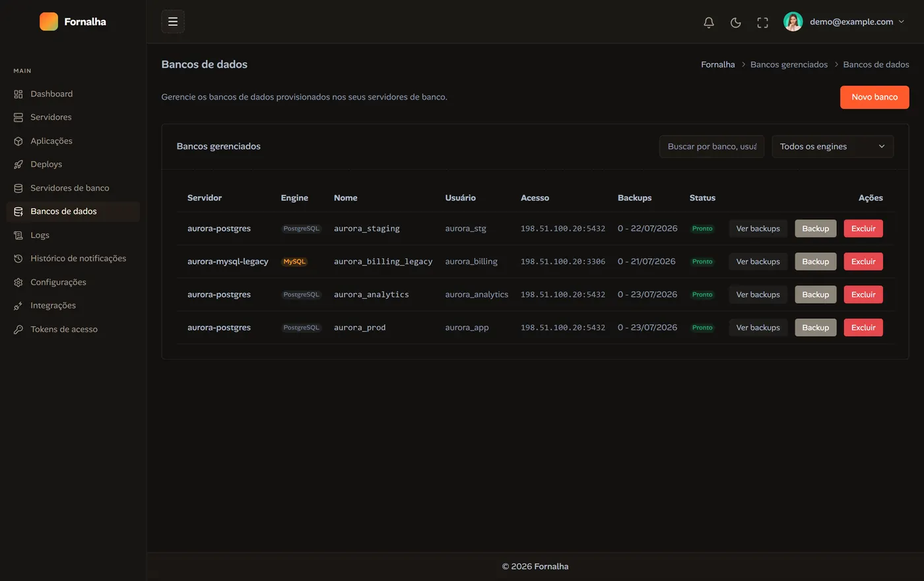Click Excluir for aurora_billing_legacy
Image resolution: width=924 pixels, height=581 pixels.
[863, 261]
